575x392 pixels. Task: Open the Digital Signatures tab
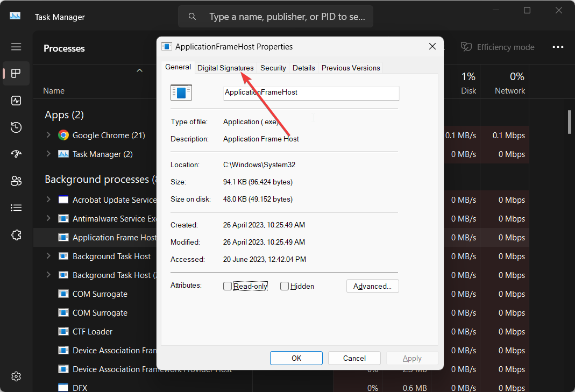(x=225, y=68)
